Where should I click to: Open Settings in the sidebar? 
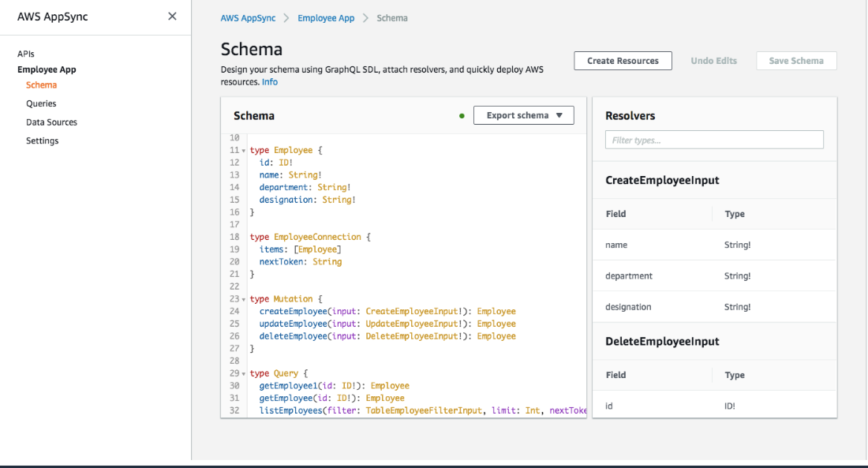[x=42, y=140]
